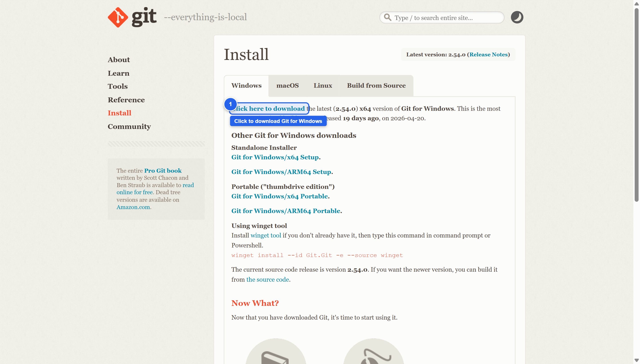
Task: Click the winget install command text
Action: [317, 255]
